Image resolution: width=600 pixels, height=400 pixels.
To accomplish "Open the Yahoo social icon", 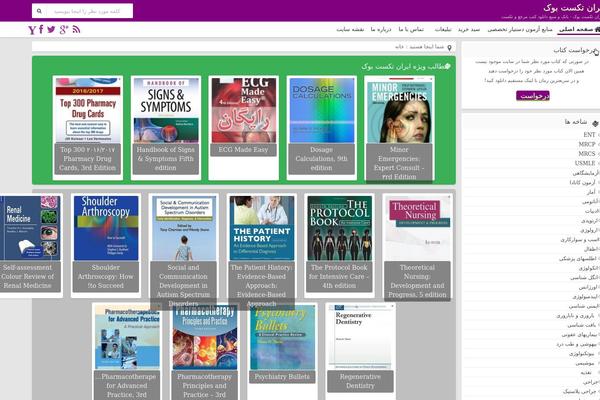I will 32,30.
